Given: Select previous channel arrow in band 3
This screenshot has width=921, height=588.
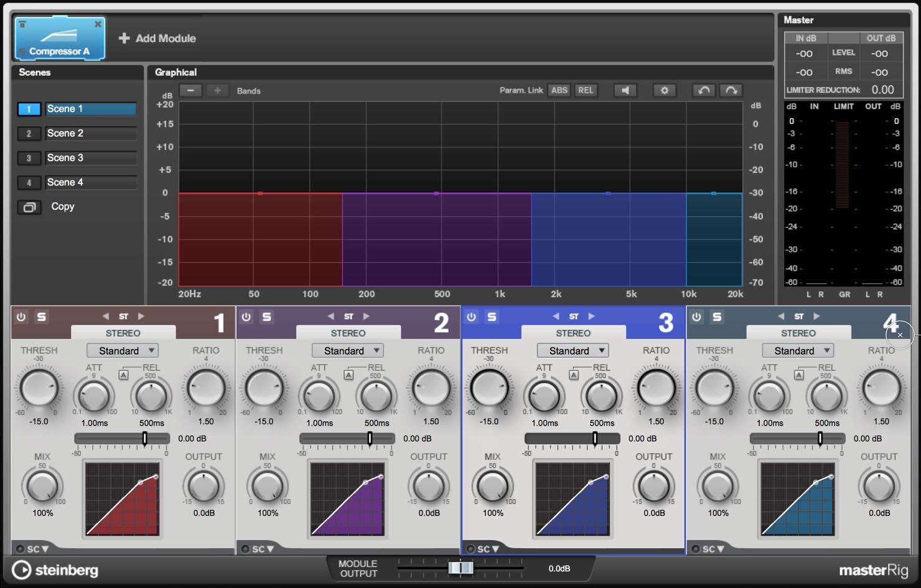Looking at the screenshot, I should point(556,316).
